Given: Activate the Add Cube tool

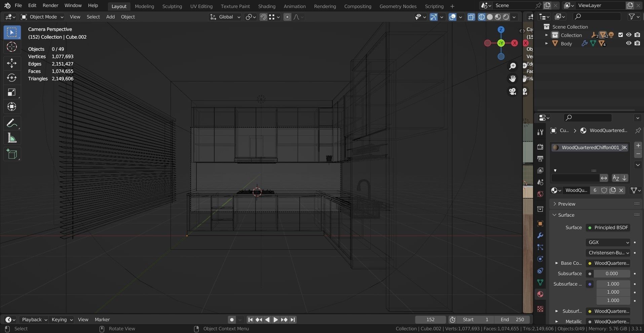Looking at the screenshot, I should click(12, 154).
